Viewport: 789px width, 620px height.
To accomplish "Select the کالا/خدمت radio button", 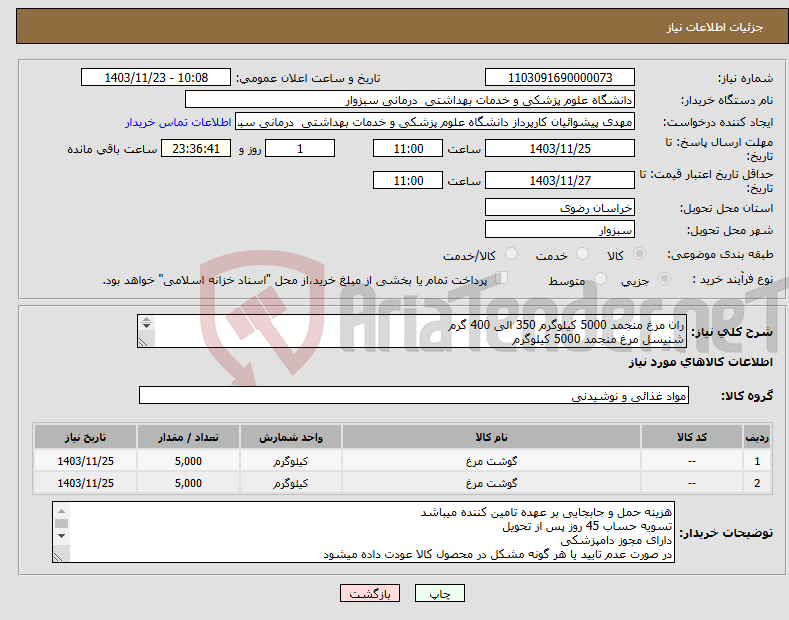I will 511,254.
